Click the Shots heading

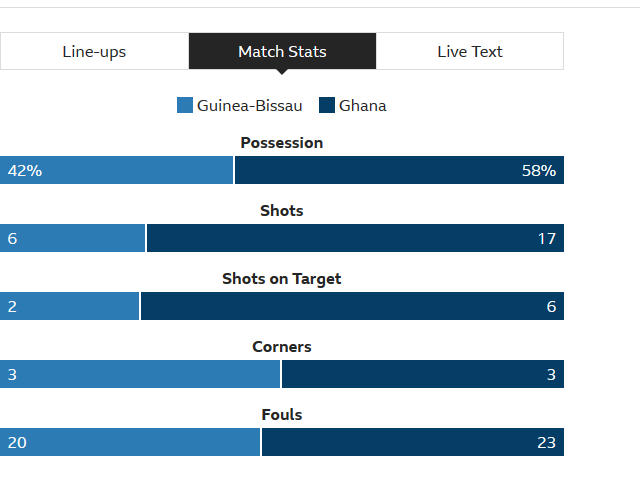click(x=282, y=211)
